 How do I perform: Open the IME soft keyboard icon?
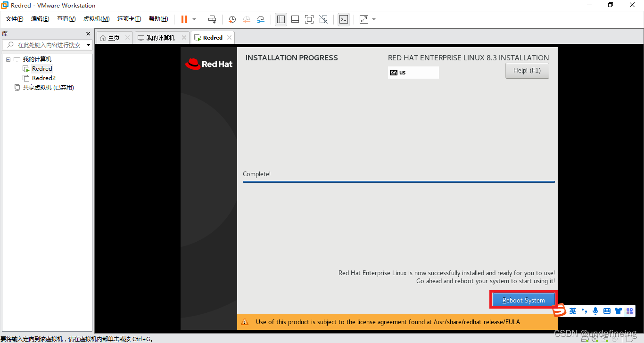(607, 311)
